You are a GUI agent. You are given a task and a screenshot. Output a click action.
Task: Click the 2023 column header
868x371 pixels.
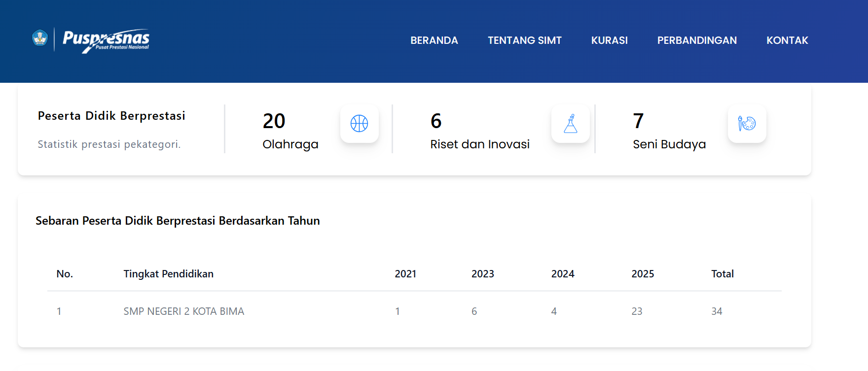[482, 274]
